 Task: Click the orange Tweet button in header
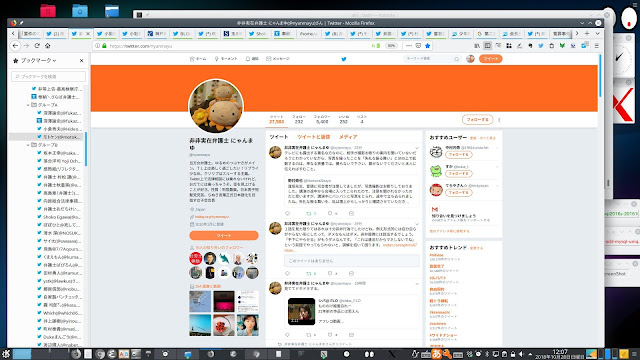[x=491, y=59]
